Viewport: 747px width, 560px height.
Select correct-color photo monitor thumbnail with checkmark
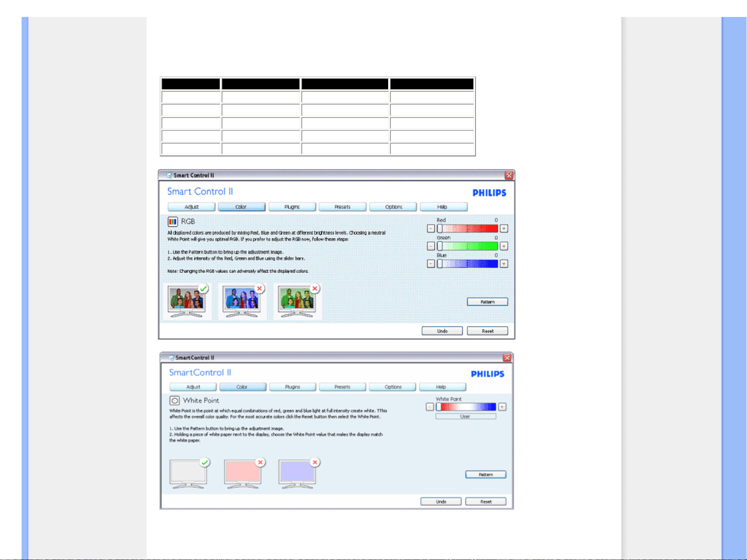187,302
